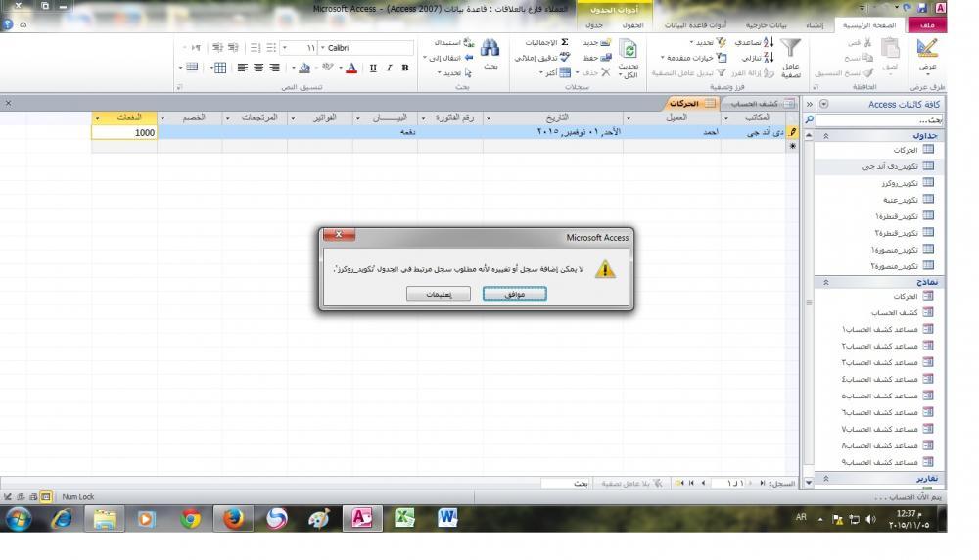979x560 pixels.
Task: Click the Refresh All icon (تحديث الكل)
Action: pos(629,49)
